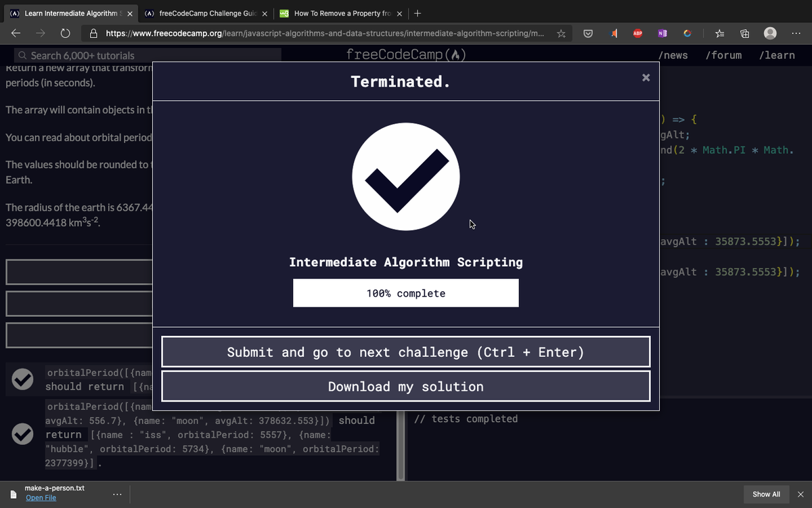812x508 pixels.
Task: Open File link for make-a-person.txt
Action: click(x=41, y=498)
